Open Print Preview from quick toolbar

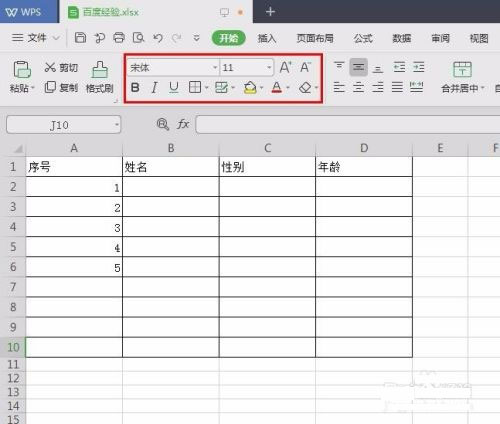coord(138,38)
